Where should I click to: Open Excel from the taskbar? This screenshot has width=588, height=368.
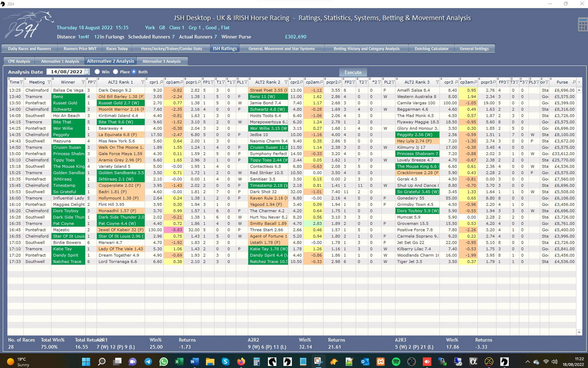click(x=179, y=361)
